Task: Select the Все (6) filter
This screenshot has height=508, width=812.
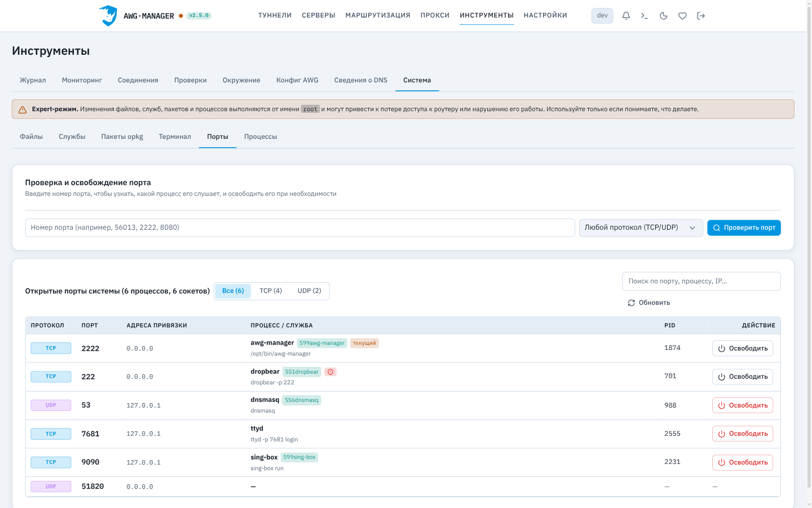Action: (x=233, y=291)
